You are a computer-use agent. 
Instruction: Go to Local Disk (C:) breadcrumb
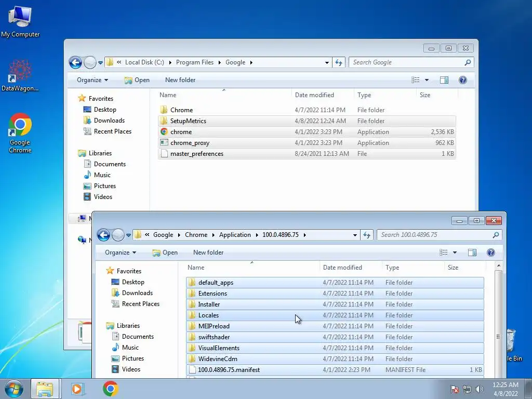point(144,62)
